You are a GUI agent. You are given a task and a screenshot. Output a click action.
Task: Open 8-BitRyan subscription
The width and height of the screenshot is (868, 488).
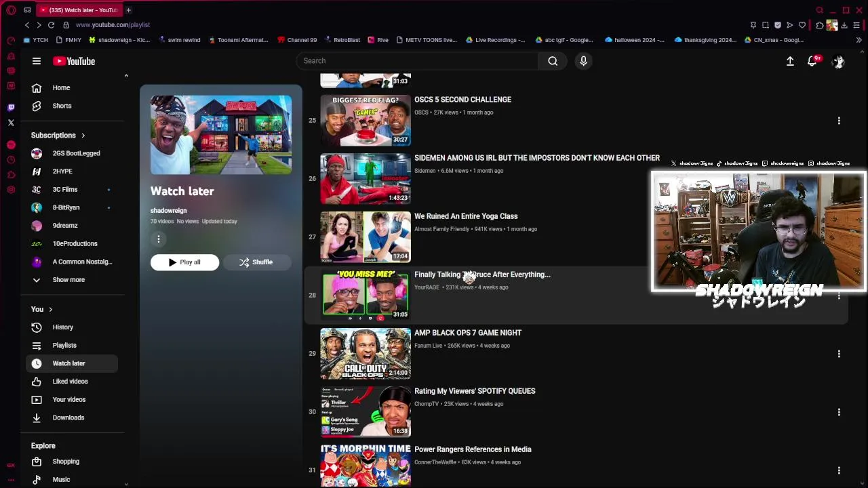72,207
